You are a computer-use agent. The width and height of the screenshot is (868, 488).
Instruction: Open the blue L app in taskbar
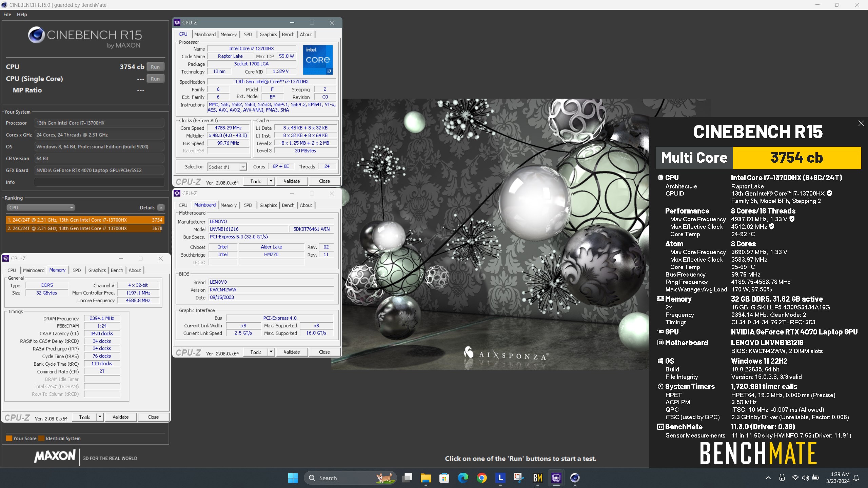click(x=500, y=478)
